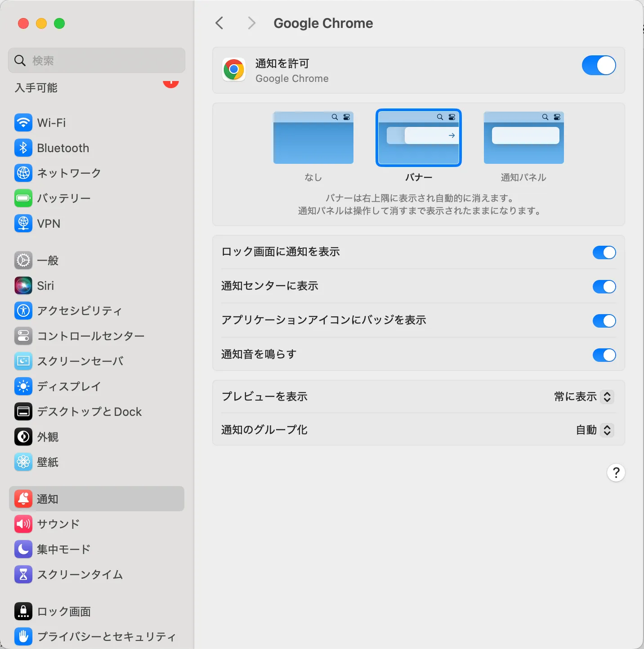Minimize the window with yellow button

pyautogui.click(x=41, y=23)
